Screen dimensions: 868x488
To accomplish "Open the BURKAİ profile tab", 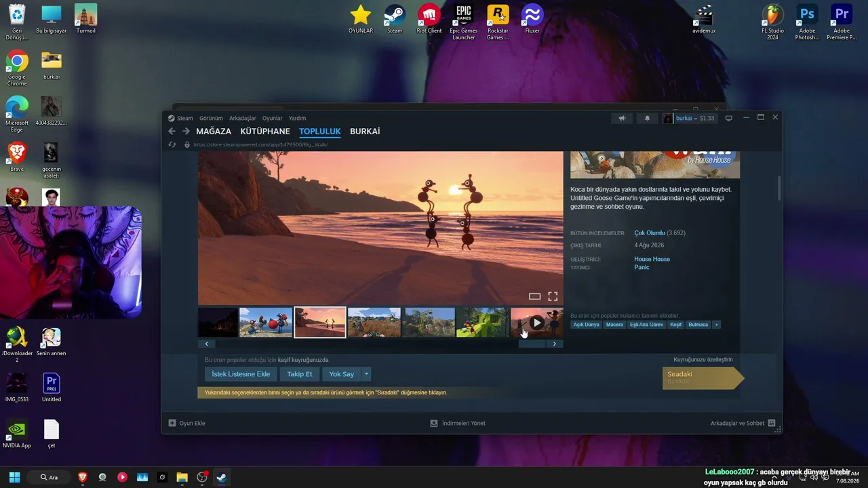I will pos(365,131).
